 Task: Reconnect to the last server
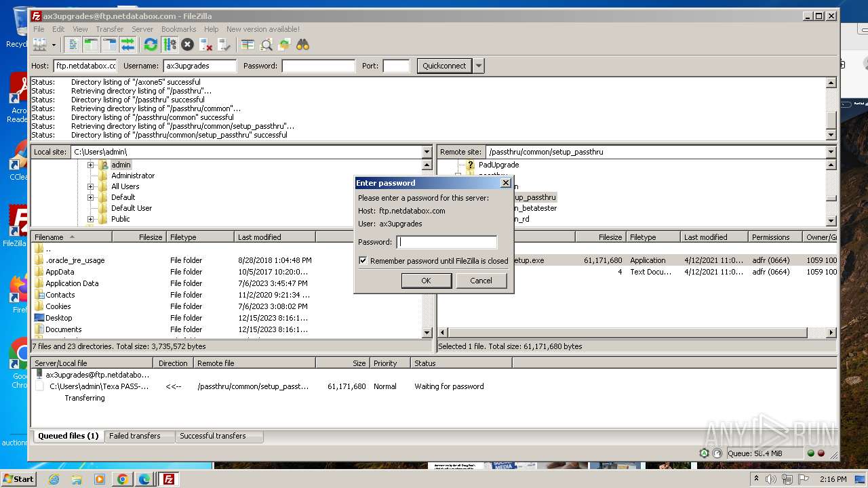[x=224, y=45]
